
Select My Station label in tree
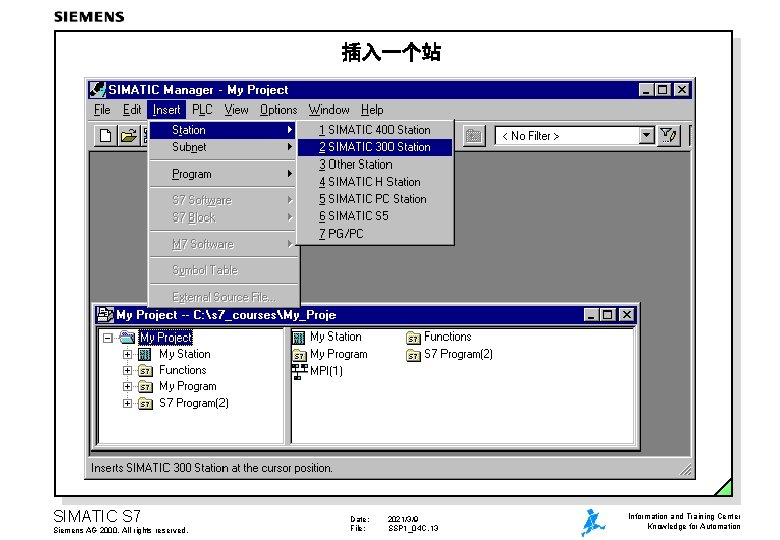coord(185,354)
